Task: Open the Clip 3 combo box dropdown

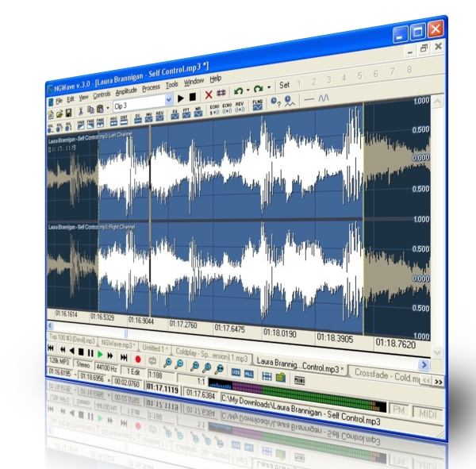Action: pos(169,99)
